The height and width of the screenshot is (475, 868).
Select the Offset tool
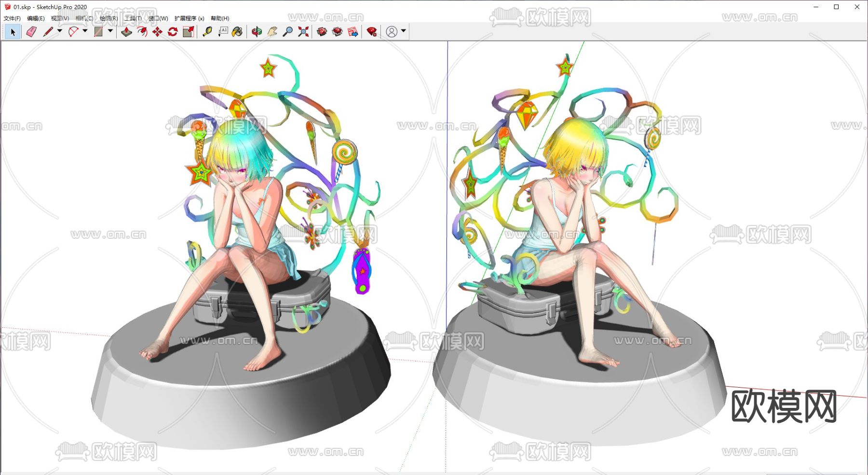pos(142,32)
